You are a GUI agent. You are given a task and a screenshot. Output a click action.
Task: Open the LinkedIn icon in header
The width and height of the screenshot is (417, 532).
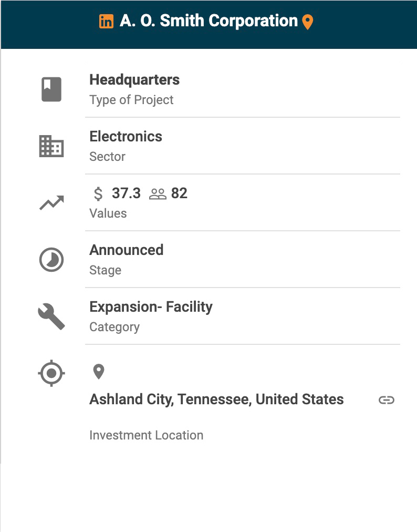(x=106, y=22)
